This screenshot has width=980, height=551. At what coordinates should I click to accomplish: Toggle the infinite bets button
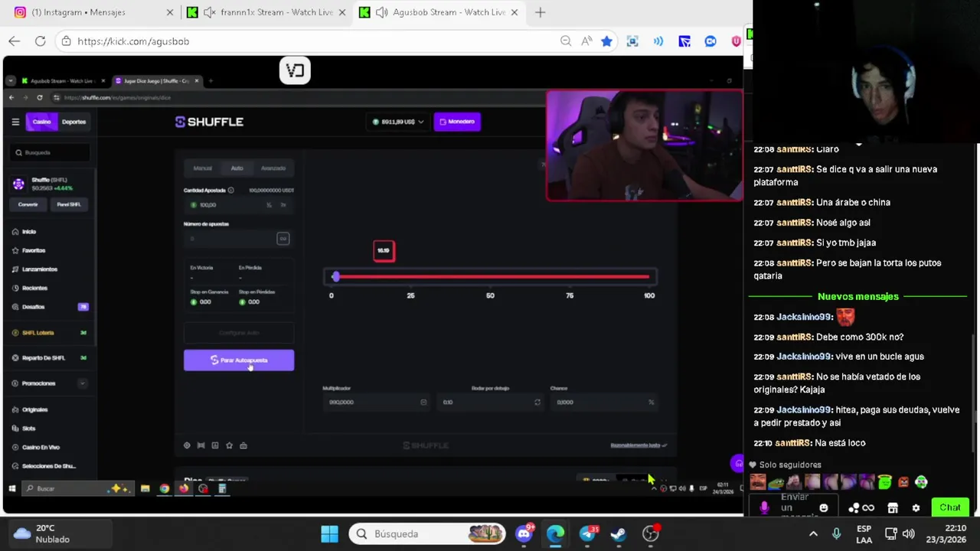coord(283,239)
